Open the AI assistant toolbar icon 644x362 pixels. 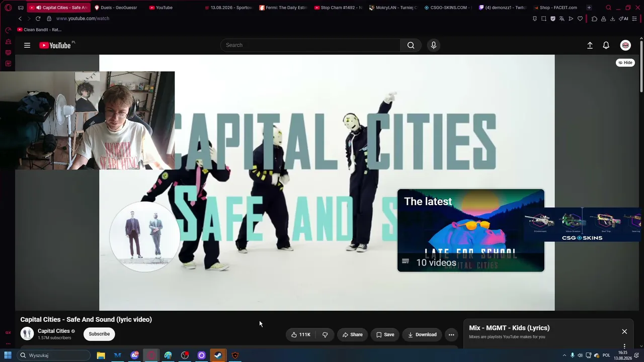pyautogui.click(x=623, y=19)
